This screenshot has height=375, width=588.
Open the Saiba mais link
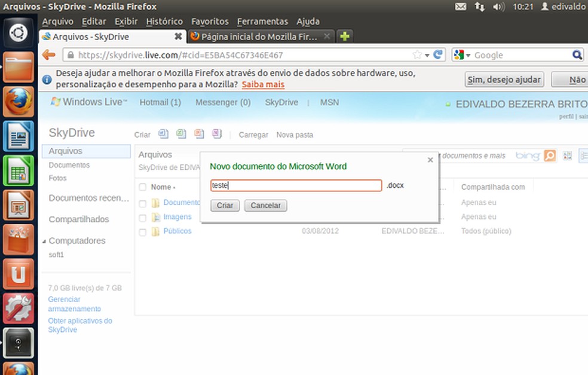coord(263,84)
